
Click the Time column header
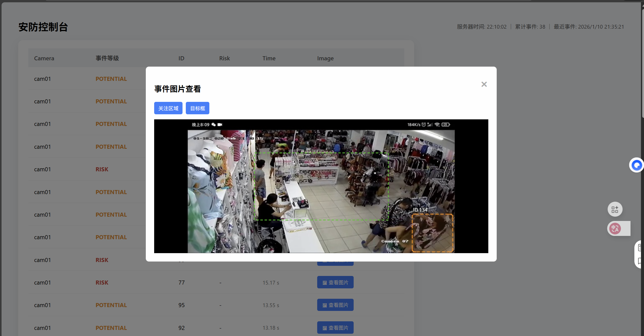click(x=269, y=58)
